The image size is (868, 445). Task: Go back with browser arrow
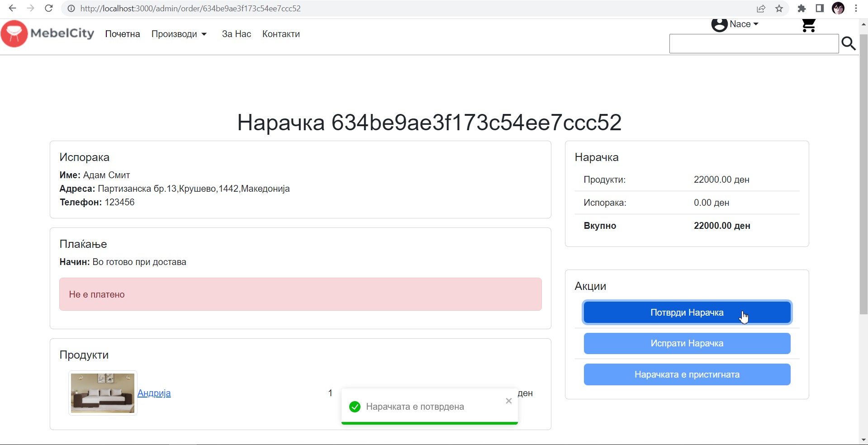tap(13, 9)
